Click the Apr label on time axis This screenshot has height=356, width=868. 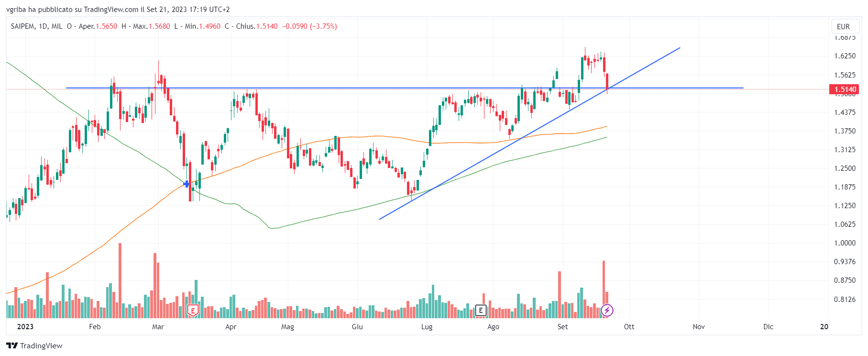[x=231, y=327]
